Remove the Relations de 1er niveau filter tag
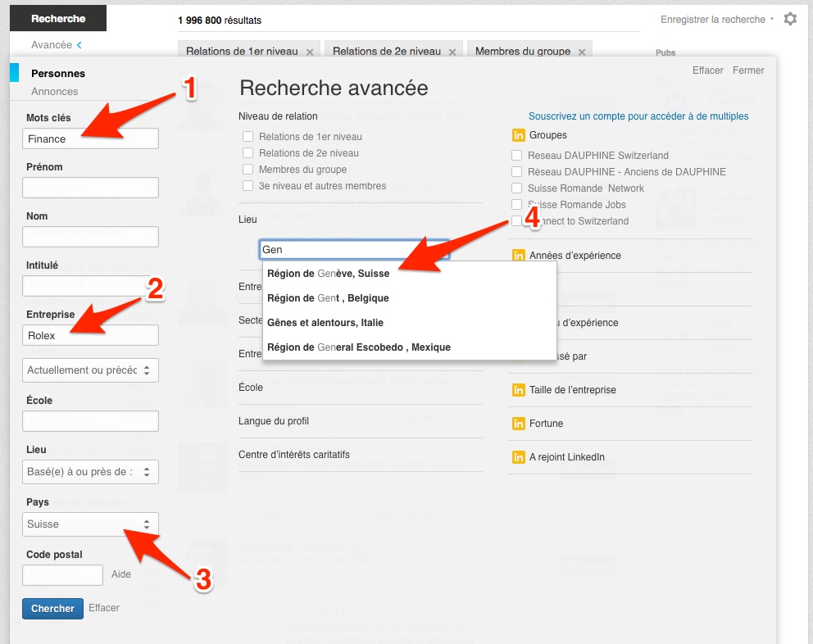Image resolution: width=813 pixels, height=644 pixels. [x=310, y=52]
